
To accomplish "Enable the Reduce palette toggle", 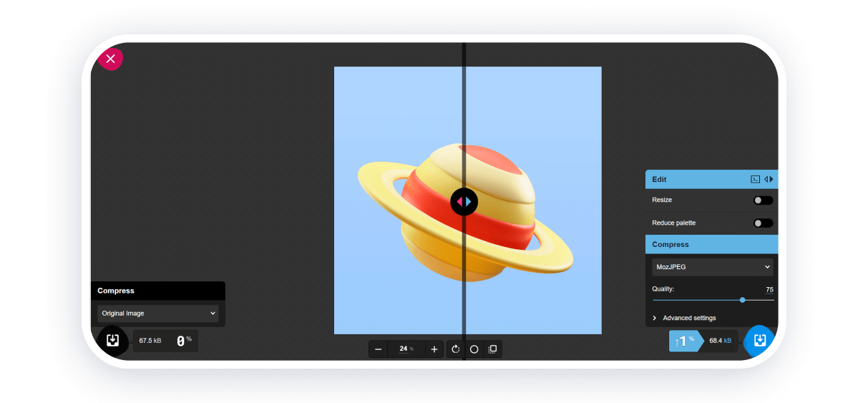I will [764, 223].
